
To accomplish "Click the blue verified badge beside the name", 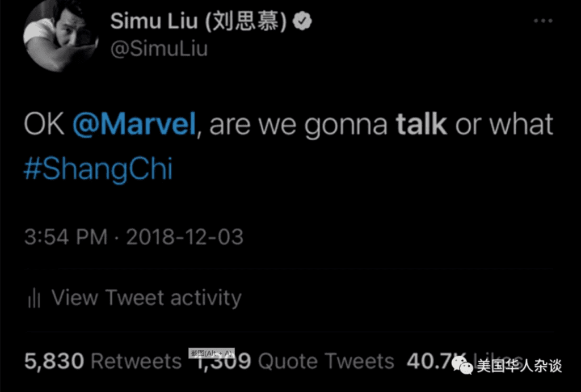I will pos(302,21).
